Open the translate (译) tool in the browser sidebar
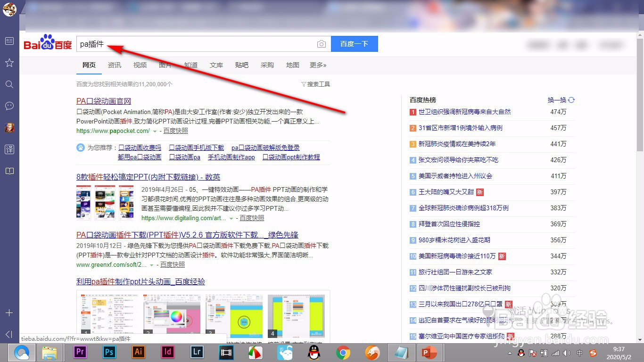This screenshot has height=362, width=644. coord(9,149)
